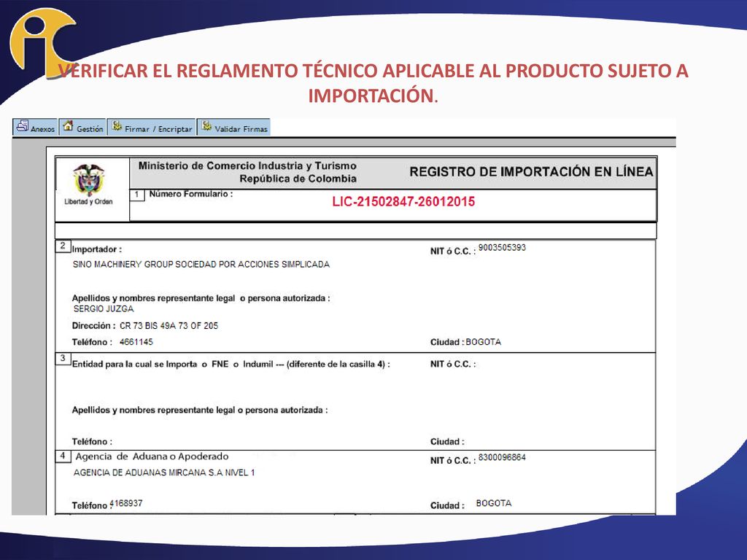This screenshot has height=560, width=747.
Task: Click the Validar Firmas icon
Action: pyautogui.click(x=206, y=126)
